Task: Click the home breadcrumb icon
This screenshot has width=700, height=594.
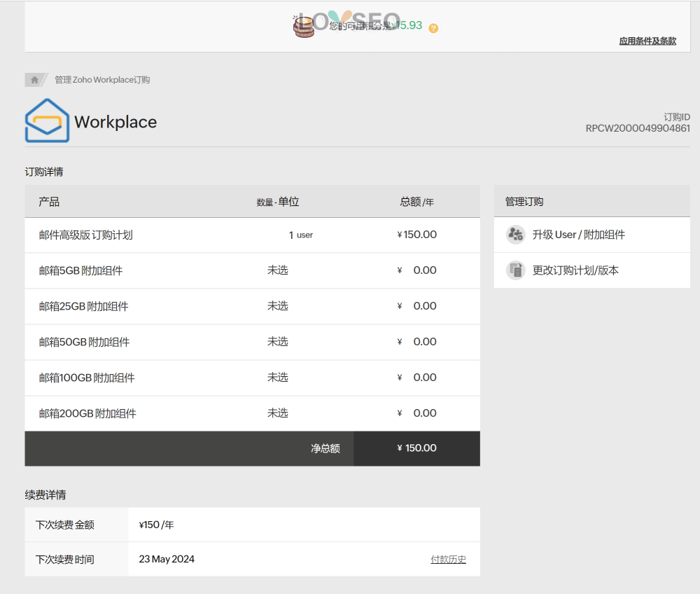Action: 34,80
